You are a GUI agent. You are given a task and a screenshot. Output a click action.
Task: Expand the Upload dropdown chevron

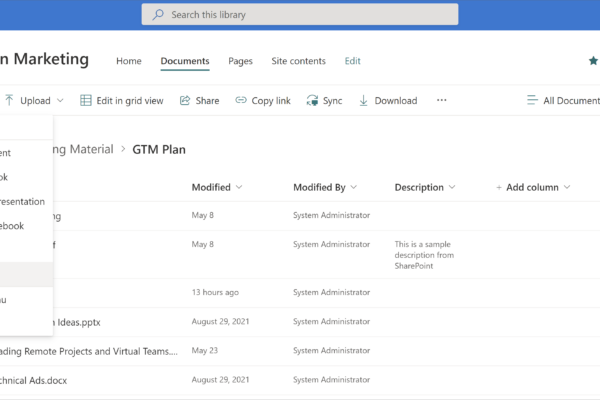coord(60,101)
